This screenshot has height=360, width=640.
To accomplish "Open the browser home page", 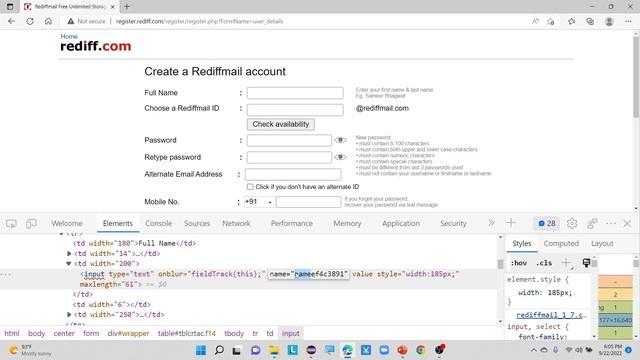I will point(48,21).
